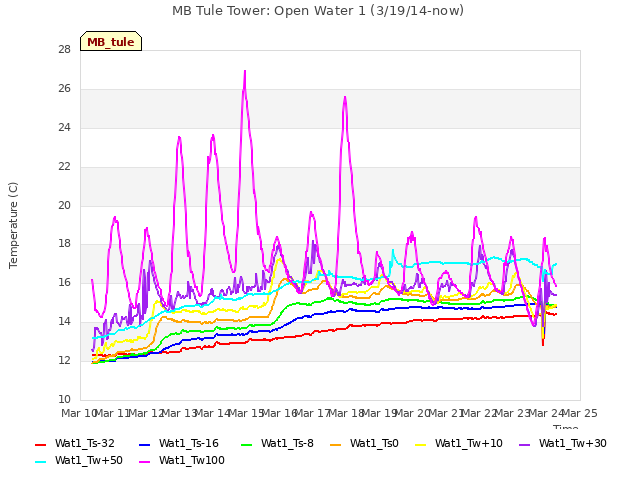Select the Wat1_Tw+50 legend label

89,460
